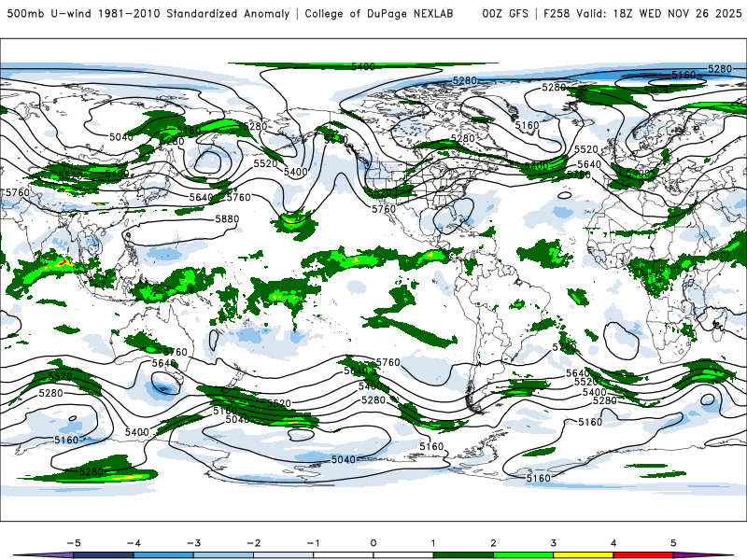Image resolution: width=747 pixels, height=560 pixels.
Task: Select the dark navy -5 to -4 colorbar segment
Action: point(104,555)
